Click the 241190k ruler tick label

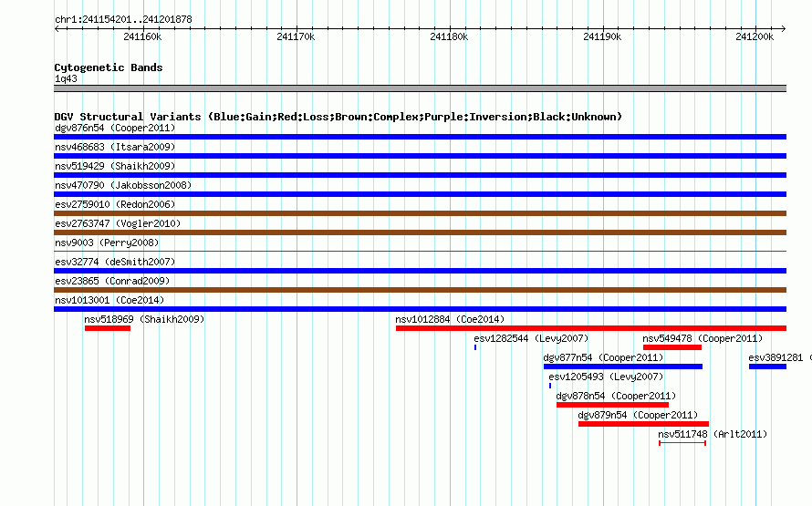[x=602, y=36]
